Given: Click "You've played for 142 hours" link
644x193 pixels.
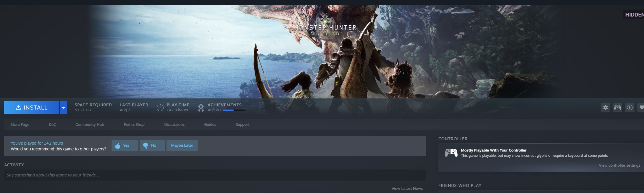Looking at the screenshot, I should tap(37, 143).
